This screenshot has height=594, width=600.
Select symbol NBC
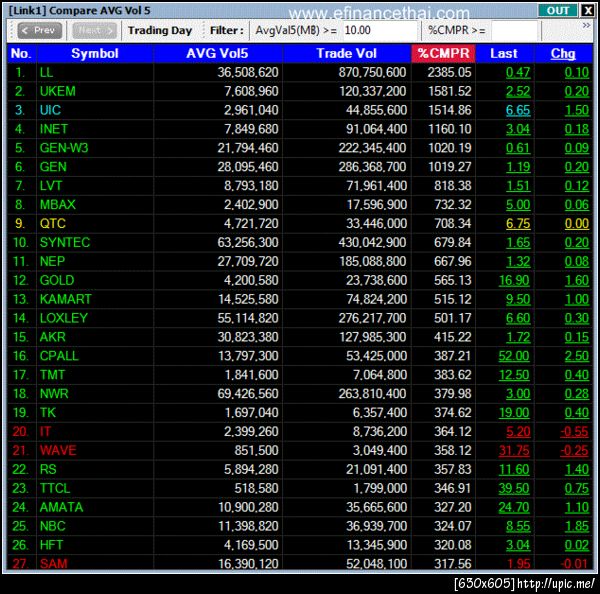(52, 526)
